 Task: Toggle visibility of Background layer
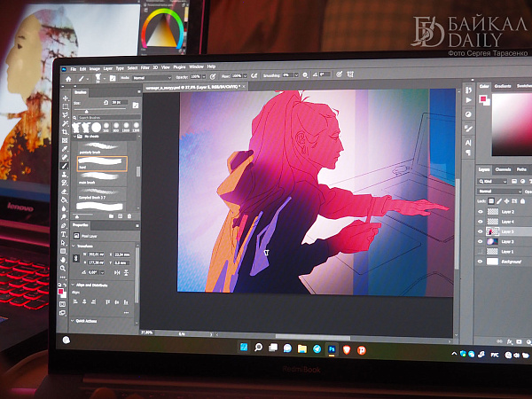click(481, 262)
